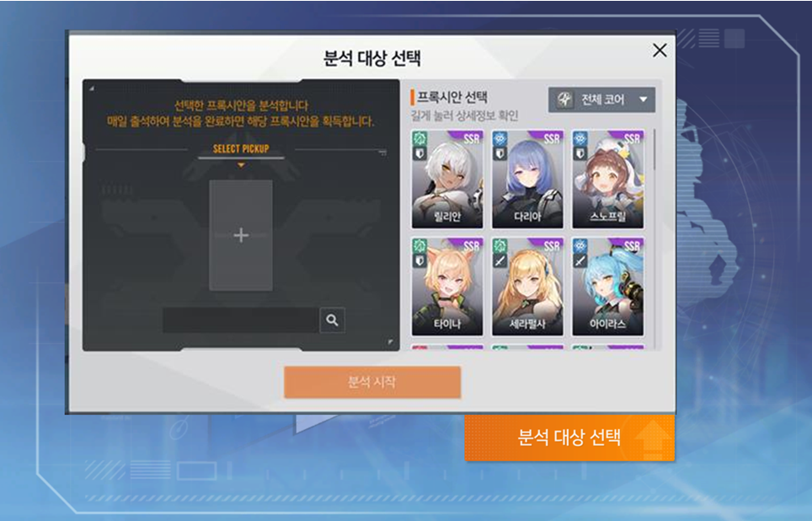Click the character list scrollbar
812x521 pixels.
pyautogui.click(x=654, y=150)
